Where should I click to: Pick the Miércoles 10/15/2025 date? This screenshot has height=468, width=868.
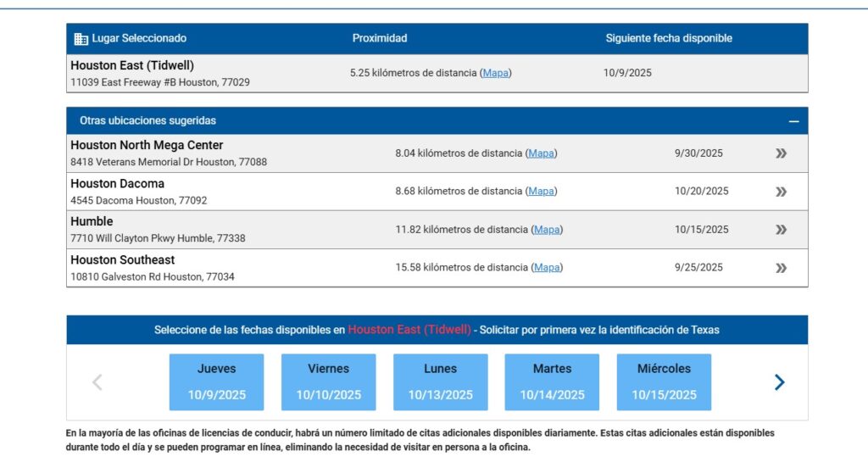(x=665, y=382)
